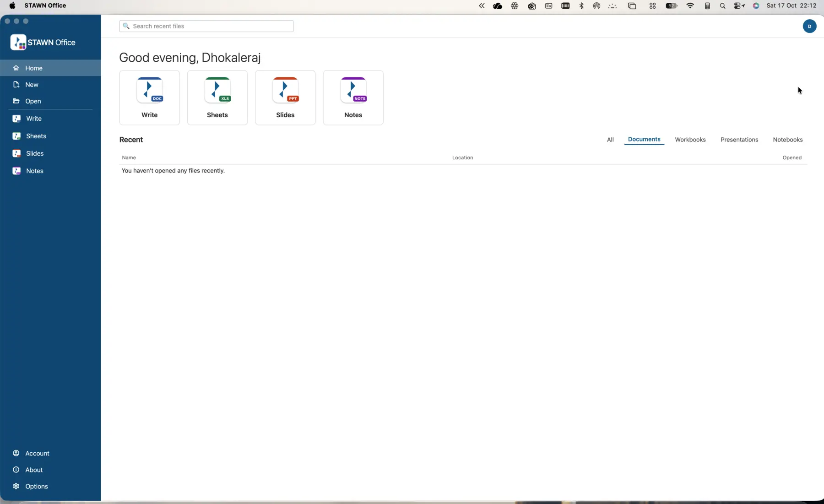824x504 pixels.
Task: Open the Write app tile
Action: tap(149, 98)
